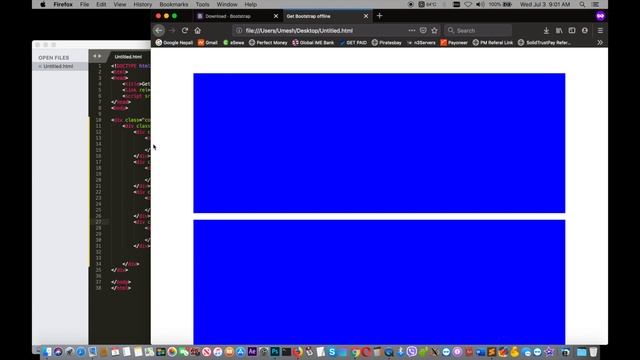Save page to Pocket icon
The width and height of the screenshot is (640, 360).
423,31
